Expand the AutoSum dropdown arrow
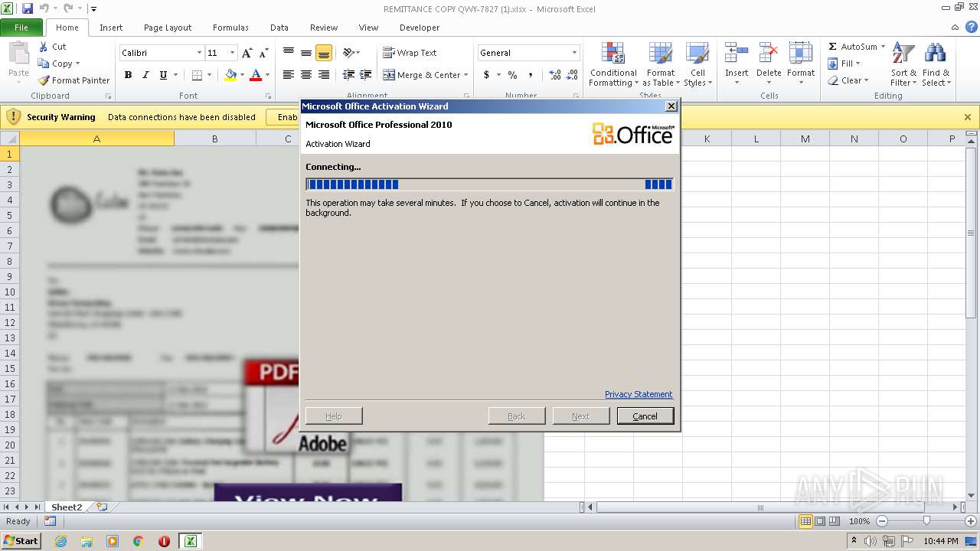 pos(883,47)
